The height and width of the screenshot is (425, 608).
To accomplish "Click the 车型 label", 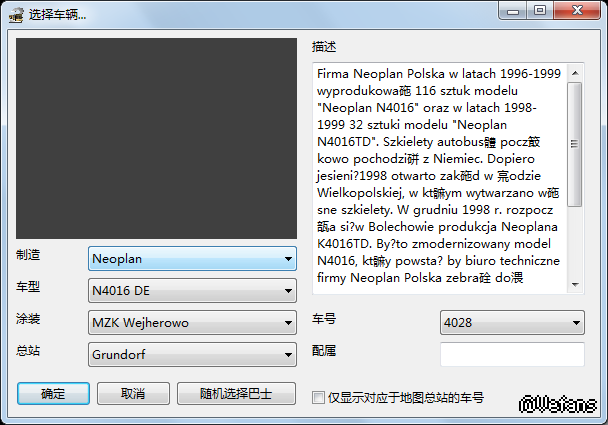I will click(28, 287).
